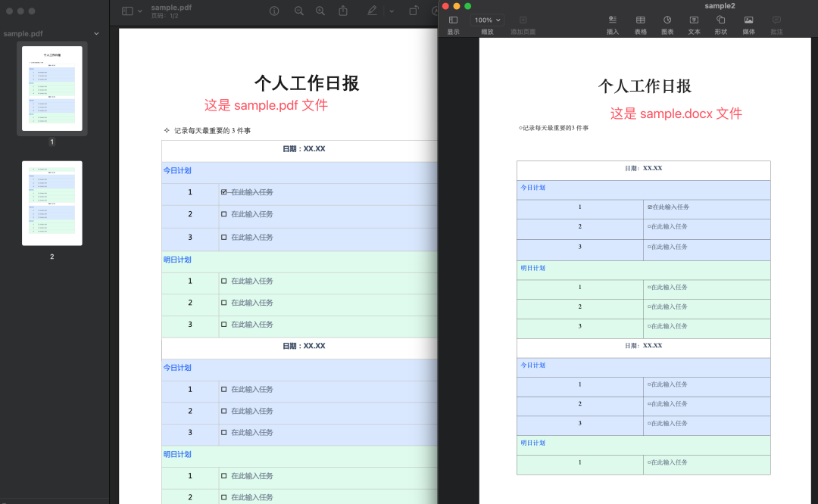
Task: Collapse the sample.pdf section in Preview sidebar
Action: tap(96, 33)
